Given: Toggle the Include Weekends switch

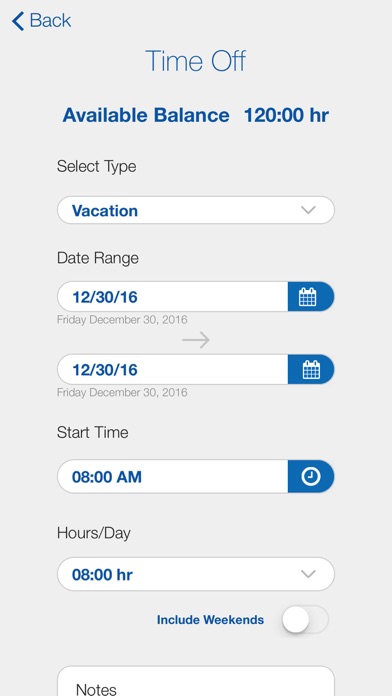Looking at the screenshot, I should [x=305, y=619].
